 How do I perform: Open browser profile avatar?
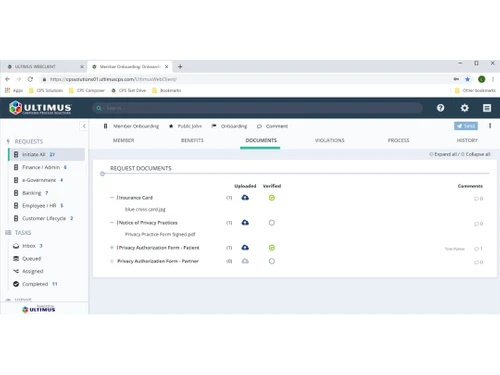tap(481, 79)
